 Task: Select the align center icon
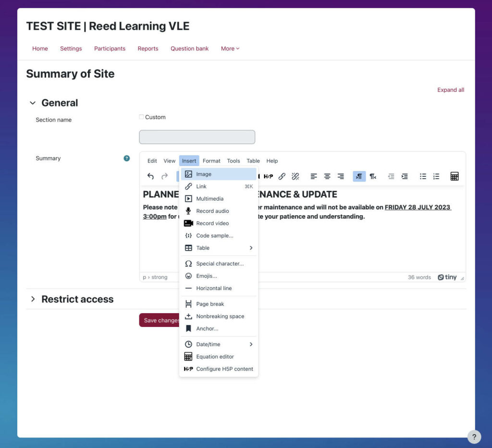(327, 176)
